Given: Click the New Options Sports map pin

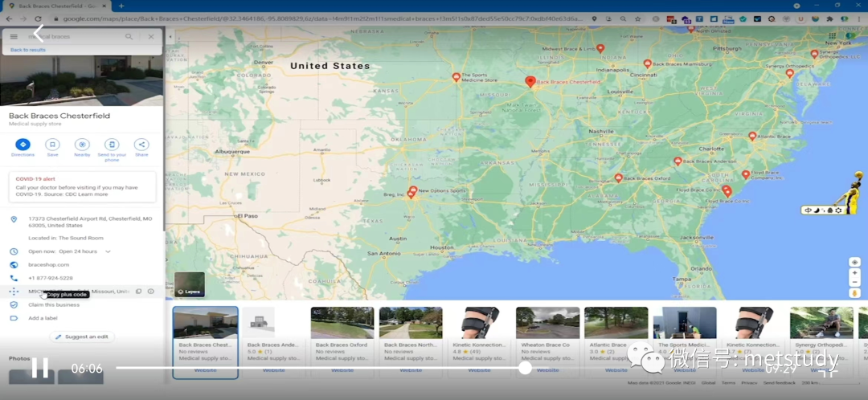Looking at the screenshot, I should coord(413,190).
